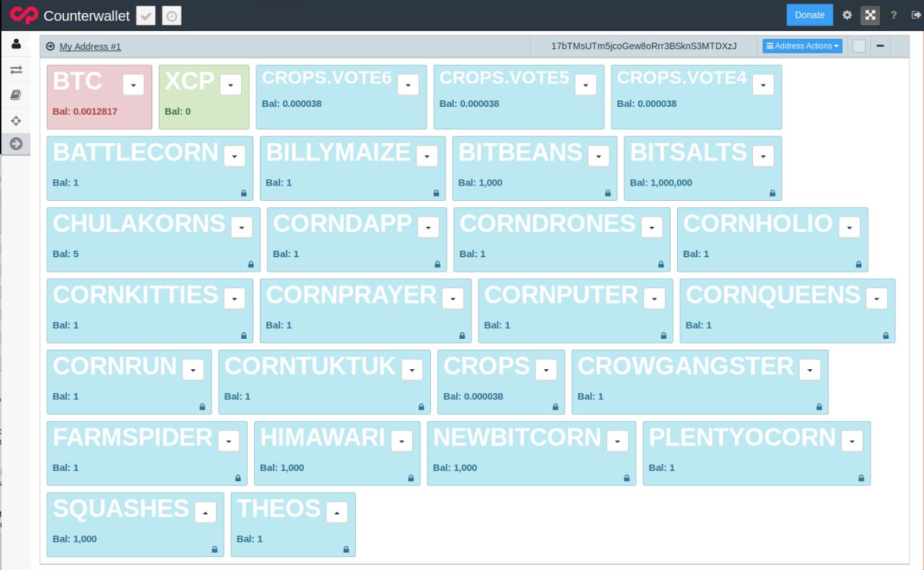
Task: Click the lock icon on BITSALTS card
Action: [x=772, y=193]
